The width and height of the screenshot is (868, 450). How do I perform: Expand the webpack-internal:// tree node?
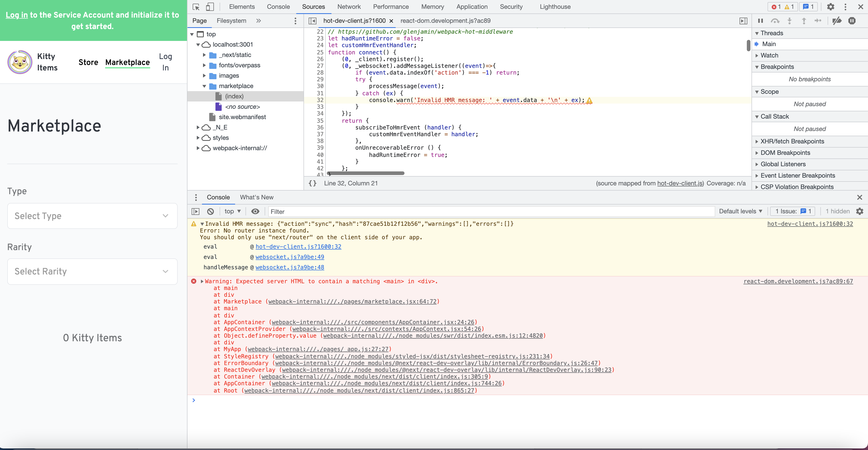click(x=198, y=148)
